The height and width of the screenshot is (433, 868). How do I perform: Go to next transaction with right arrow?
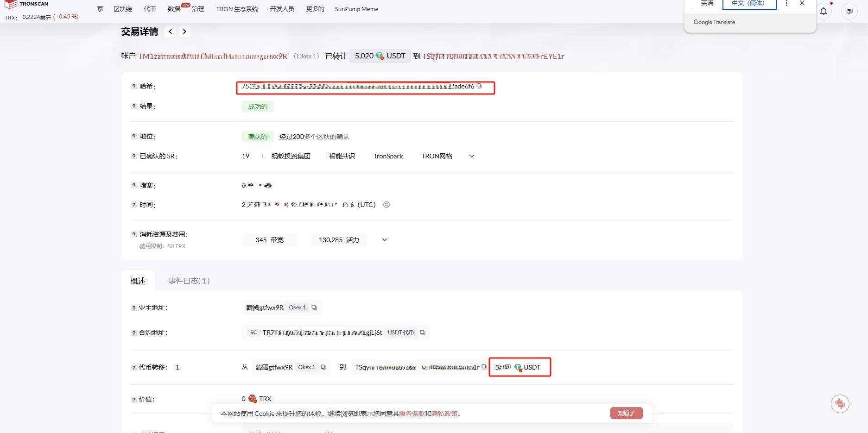coord(184,31)
